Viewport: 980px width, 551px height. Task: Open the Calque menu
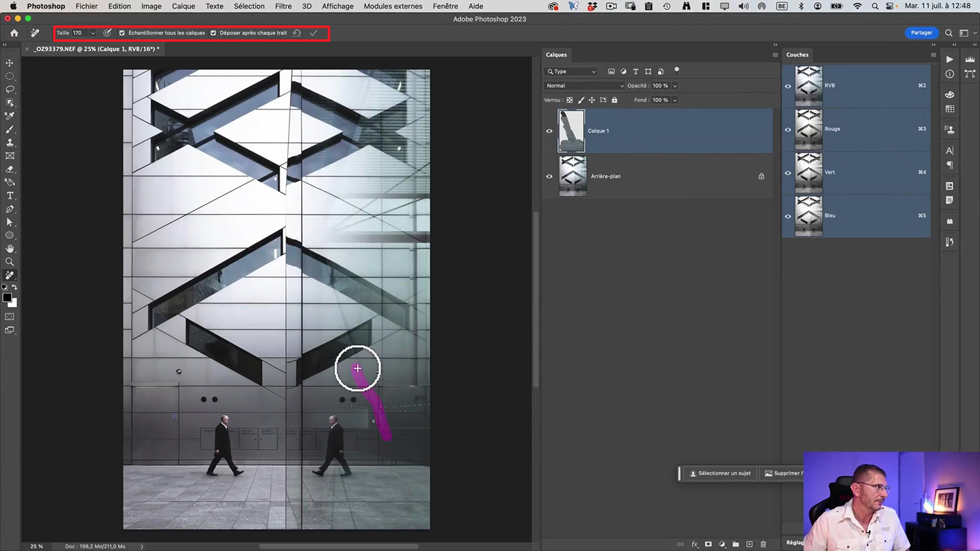point(183,6)
